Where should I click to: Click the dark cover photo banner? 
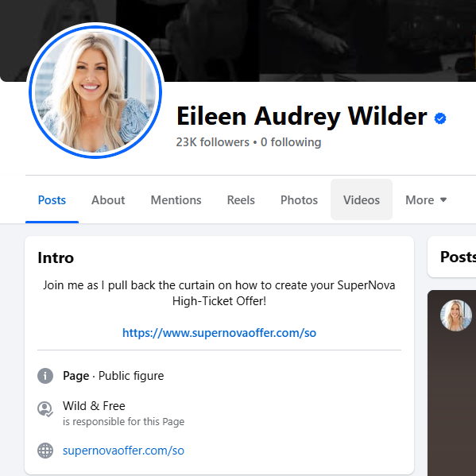(x=304, y=41)
